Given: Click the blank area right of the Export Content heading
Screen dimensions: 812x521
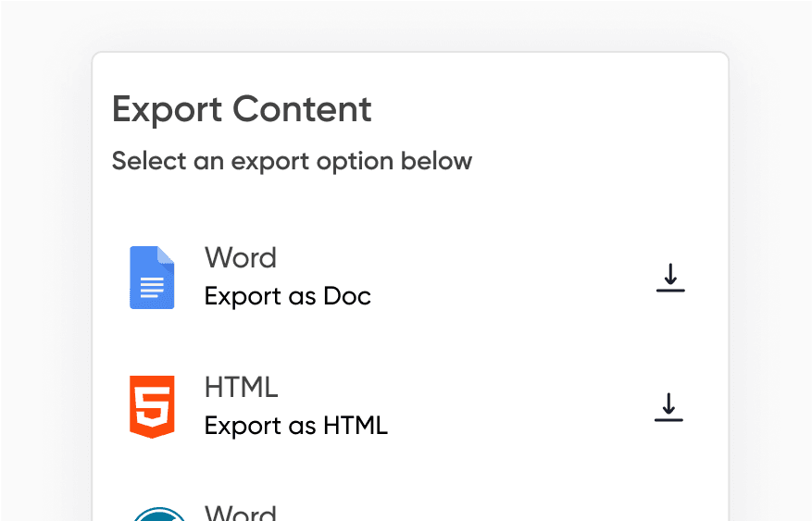Looking at the screenshot, I should coord(546,109).
